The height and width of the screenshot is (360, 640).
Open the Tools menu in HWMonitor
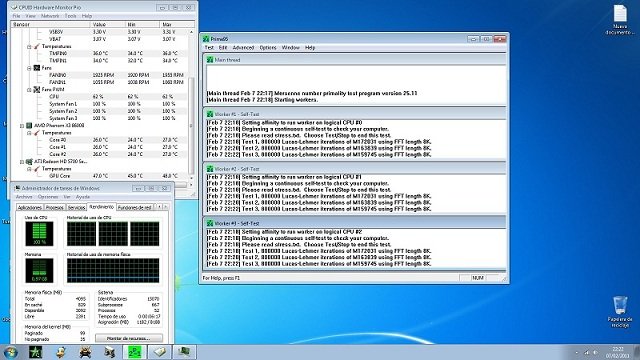point(71,16)
